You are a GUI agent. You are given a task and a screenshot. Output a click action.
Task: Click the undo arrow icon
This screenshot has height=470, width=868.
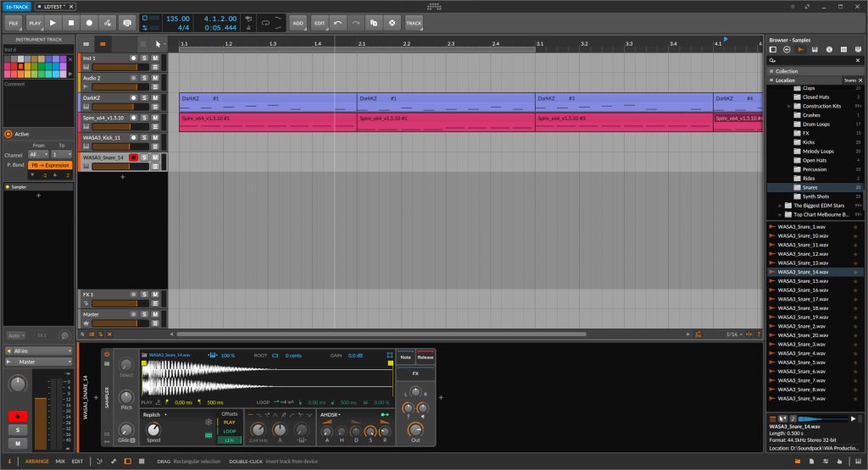point(337,23)
